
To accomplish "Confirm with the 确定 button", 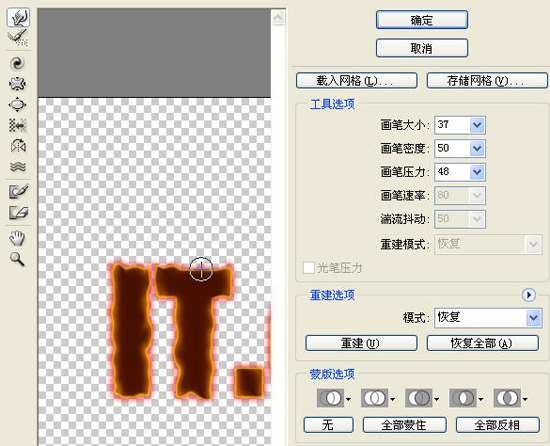I will (x=422, y=20).
